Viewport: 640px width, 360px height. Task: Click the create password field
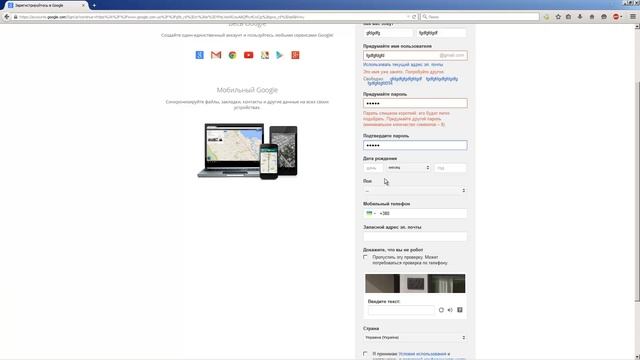415,103
